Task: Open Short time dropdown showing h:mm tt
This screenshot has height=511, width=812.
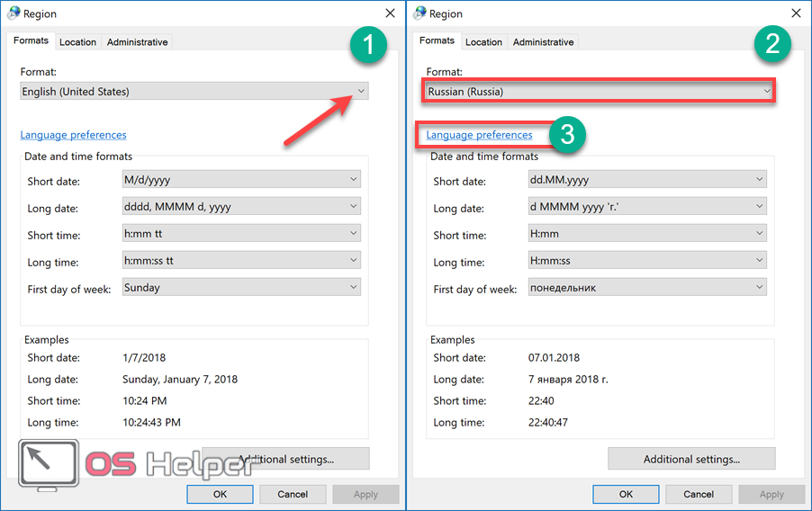Action: point(241,234)
